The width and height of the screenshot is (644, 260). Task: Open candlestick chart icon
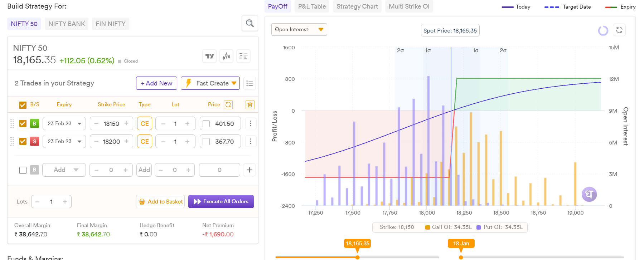226,56
